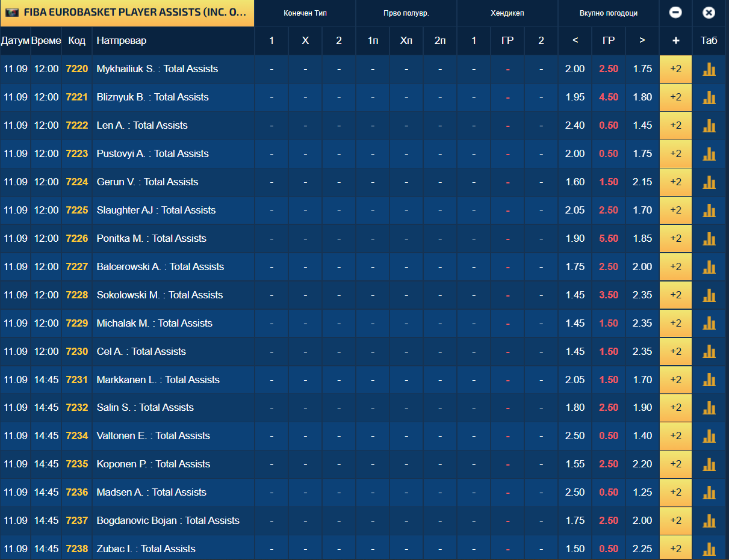Open statistics chart icon for Valtonen E. row
This screenshot has width=729, height=560.
[709, 436]
